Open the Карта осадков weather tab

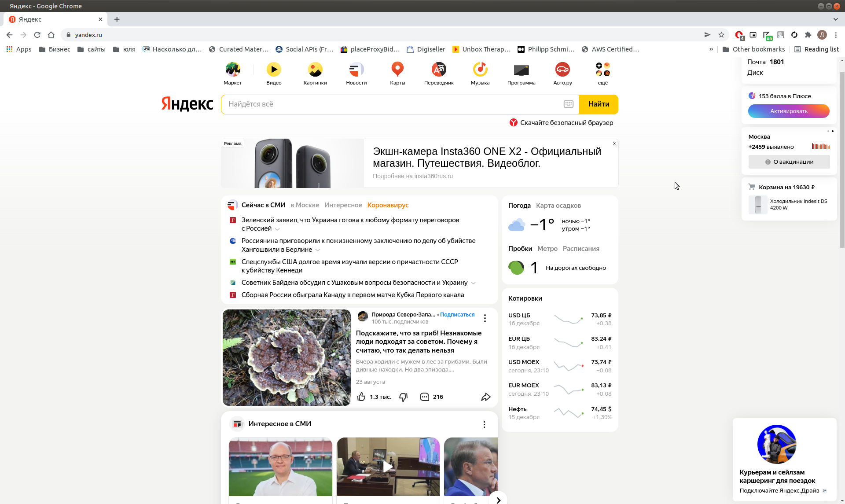558,206
